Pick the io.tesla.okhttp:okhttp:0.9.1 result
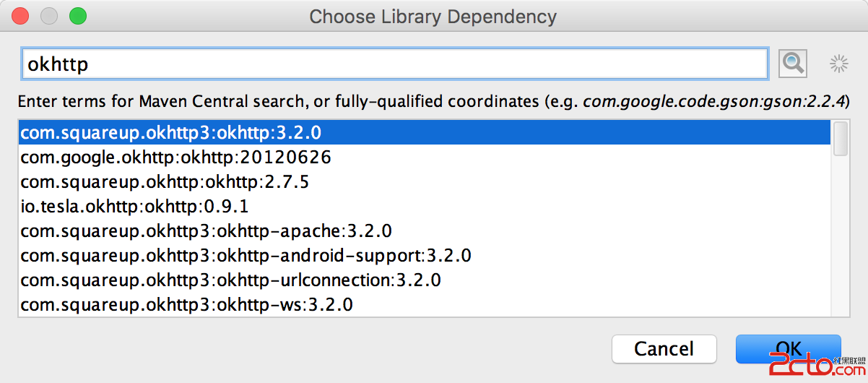The width and height of the screenshot is (868, 383). [134, 206]
